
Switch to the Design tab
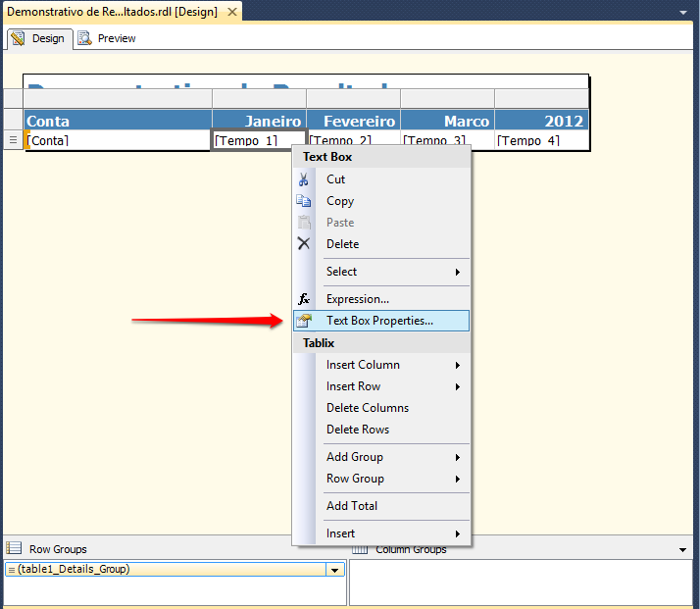pyautogui.click(x=40, y=39)
